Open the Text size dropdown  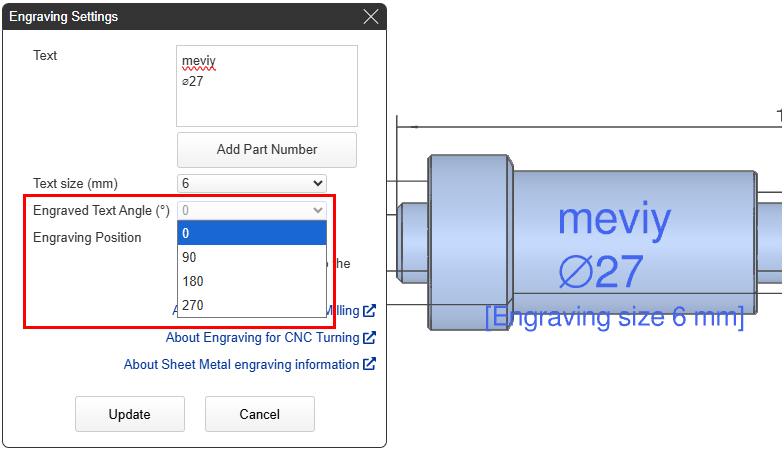(252, 183)
